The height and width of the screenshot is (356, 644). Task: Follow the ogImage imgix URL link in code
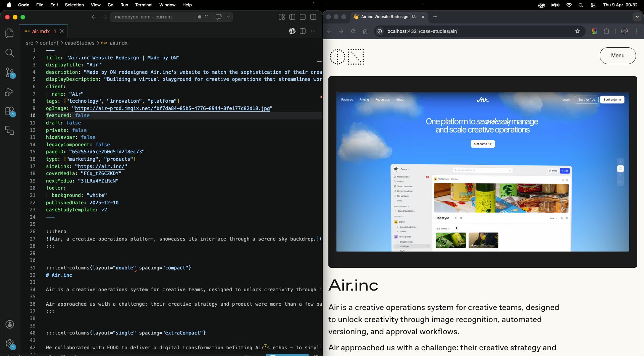(x=172, y=108)
